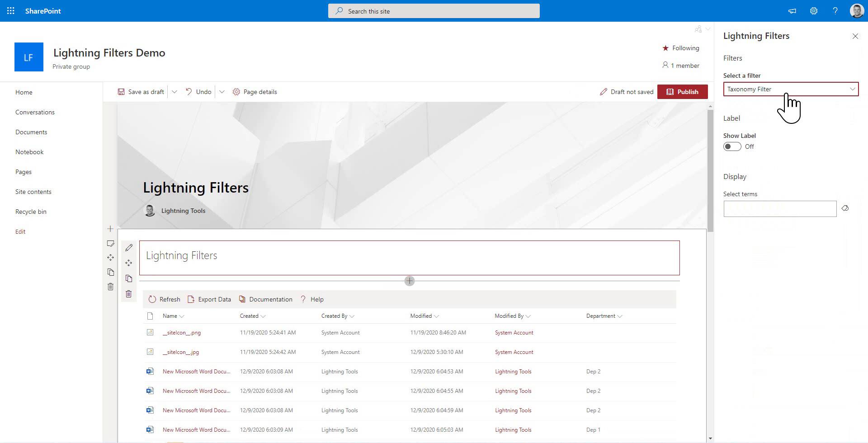This screenshot has height=443, width=868.
Task: Click Help in list toolbar
Action: coord(312,299)
